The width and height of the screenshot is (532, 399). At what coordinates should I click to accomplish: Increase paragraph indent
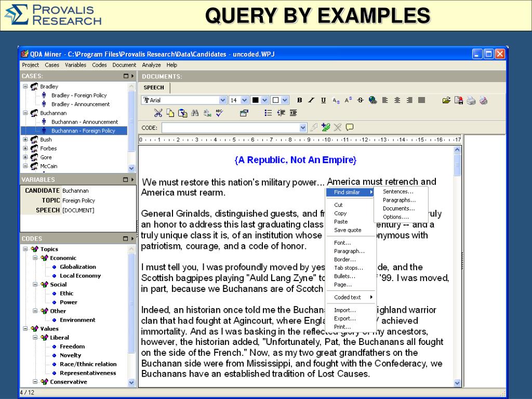[293, 113]
